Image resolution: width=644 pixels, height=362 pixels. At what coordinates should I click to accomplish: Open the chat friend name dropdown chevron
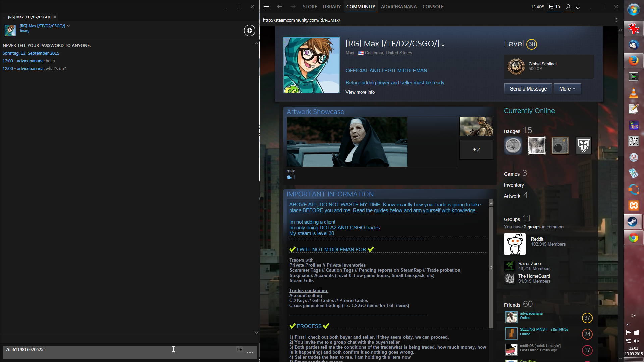click(x=68, y=26)
